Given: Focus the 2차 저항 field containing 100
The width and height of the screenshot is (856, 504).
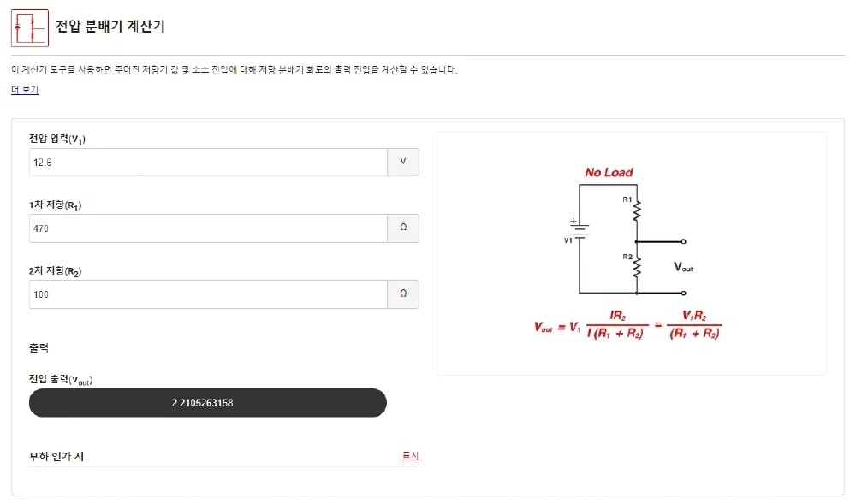Looking at the screenshot, I should click(x=208, y=294).
